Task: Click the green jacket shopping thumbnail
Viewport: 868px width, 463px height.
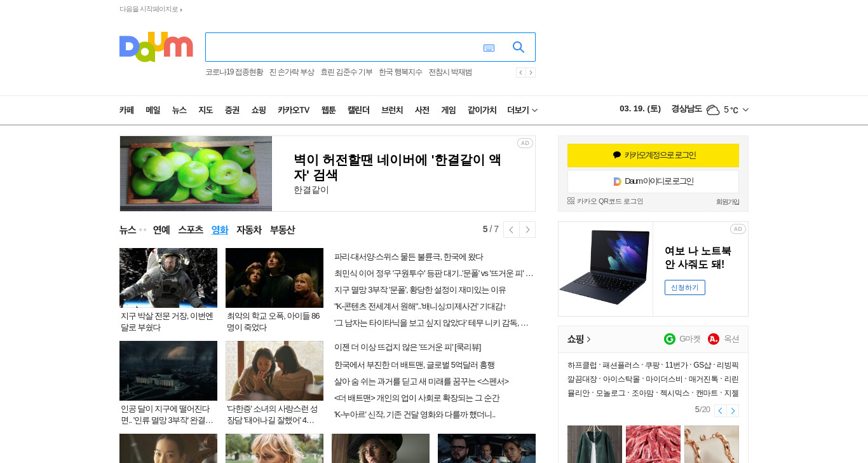Action: tap(595, 444)
